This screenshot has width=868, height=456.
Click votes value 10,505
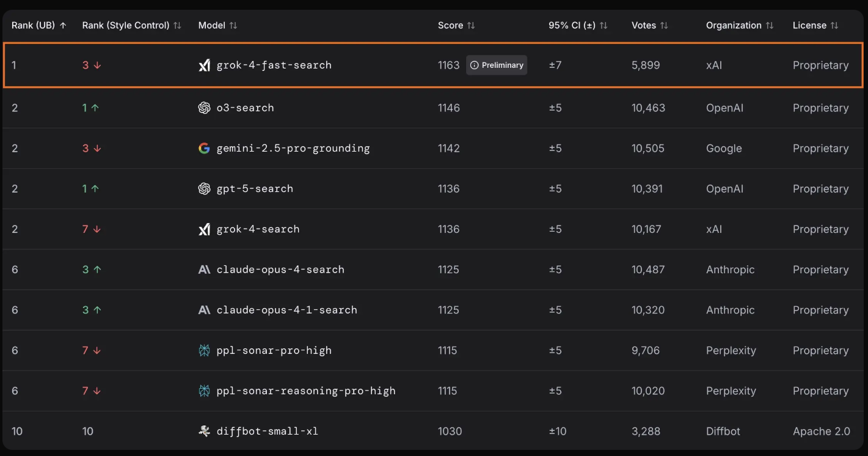[648, 149]
